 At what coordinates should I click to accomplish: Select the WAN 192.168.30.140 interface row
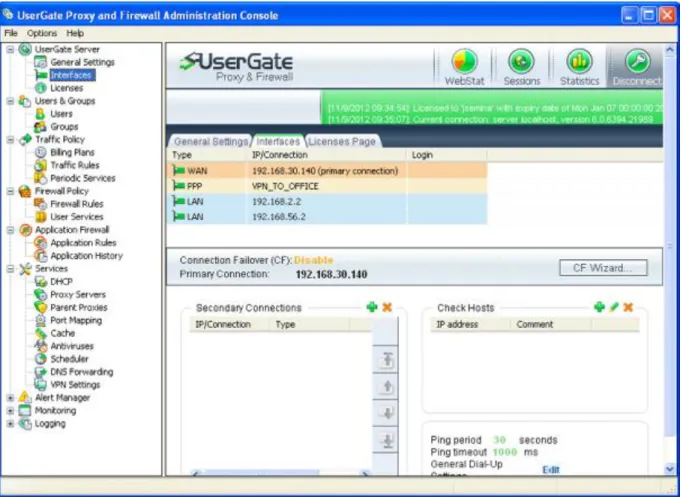[327, 171]
